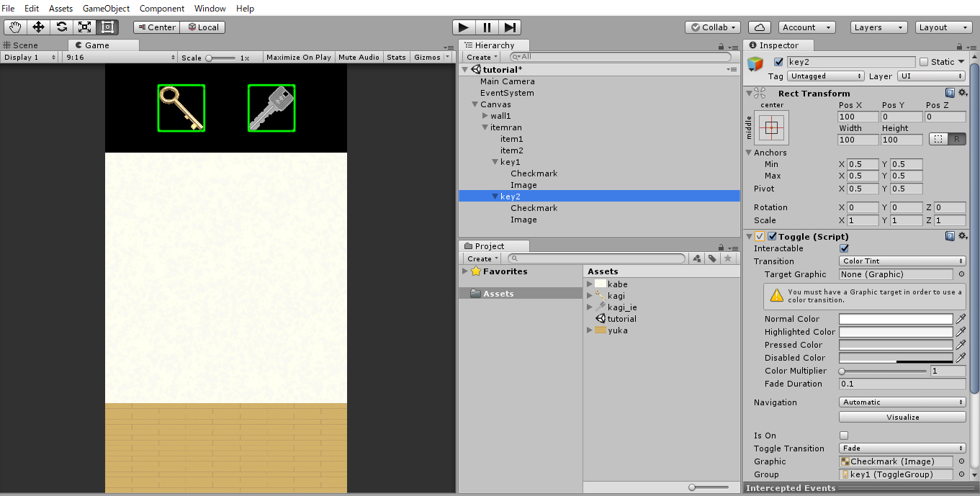Open the Assets menu
This screenshot has width=980, height=496.
click(x=60, y=9)
